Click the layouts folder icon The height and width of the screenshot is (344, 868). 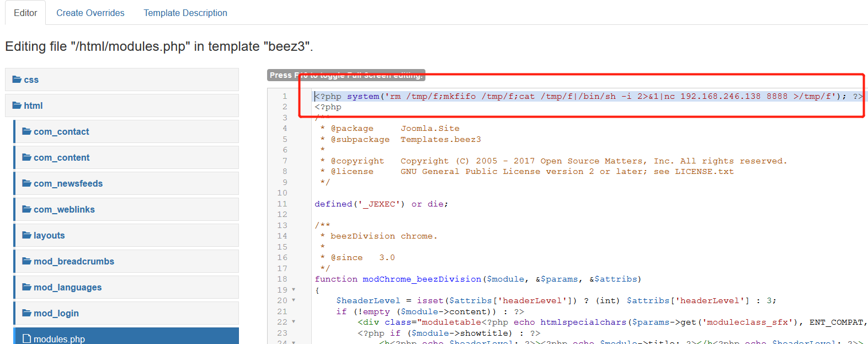(x=26, y=235)
